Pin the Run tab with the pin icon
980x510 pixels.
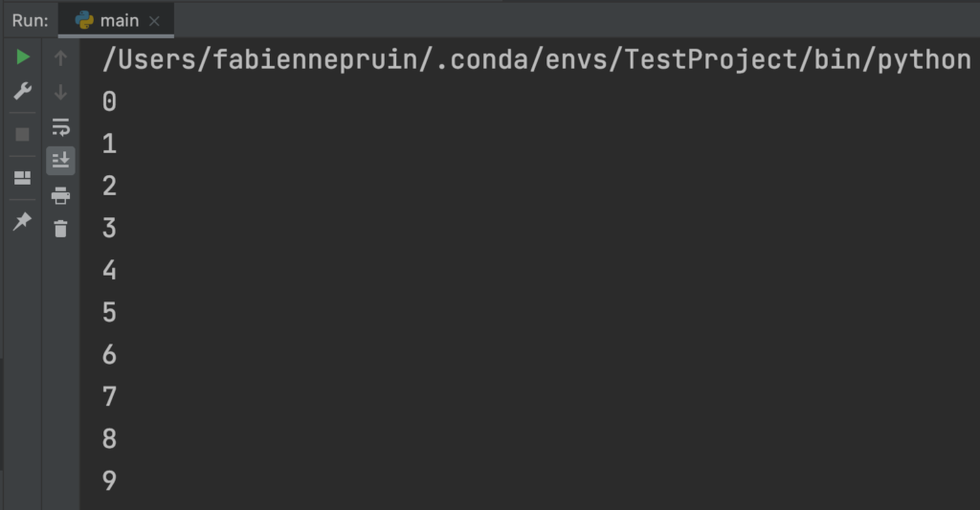22,221
